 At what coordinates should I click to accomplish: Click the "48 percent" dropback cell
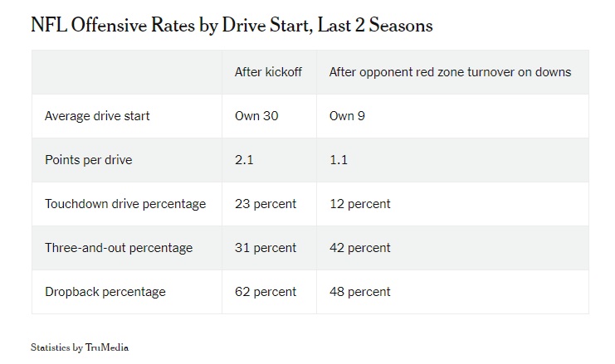[359, 292]
